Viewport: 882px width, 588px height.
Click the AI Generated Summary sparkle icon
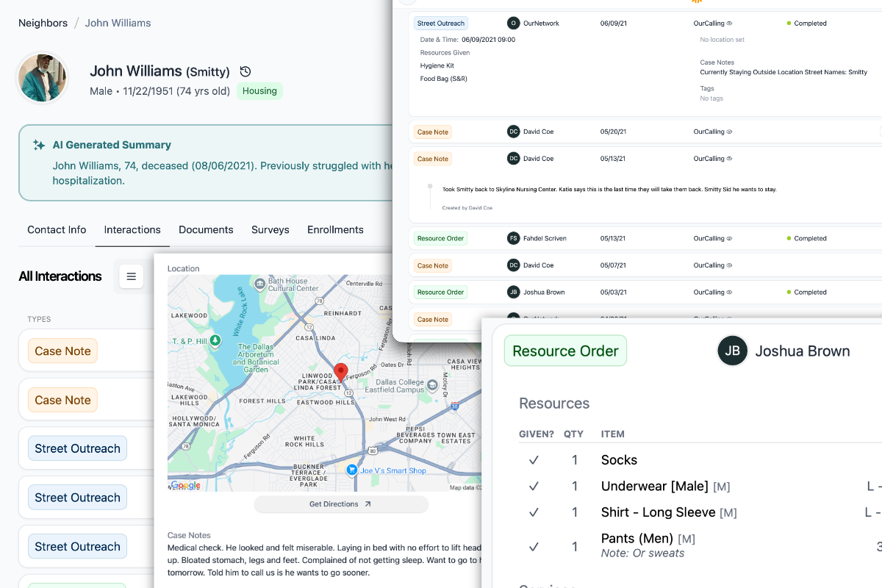point(39,146)
